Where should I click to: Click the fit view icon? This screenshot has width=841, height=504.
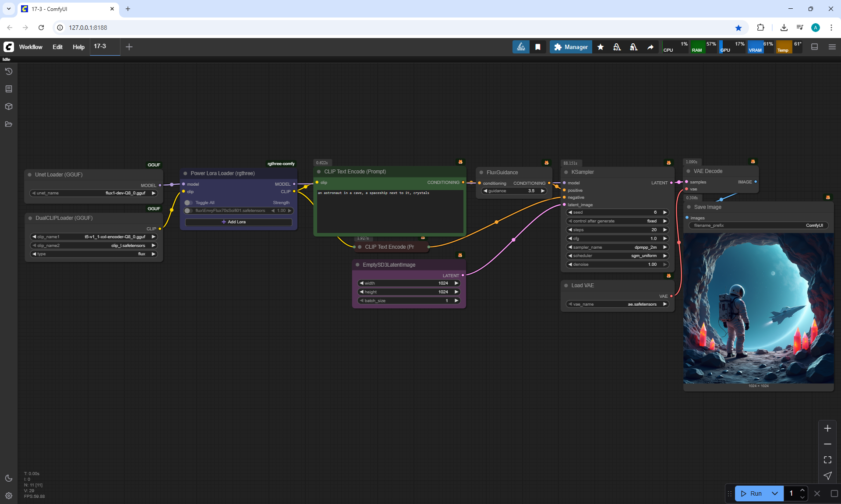pos(827,460)
